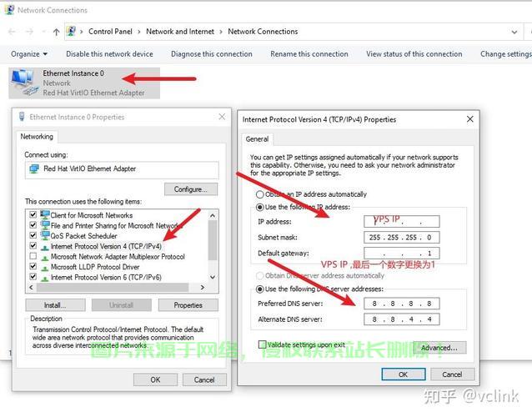Screen dimensions: 532x417
Task: Go back with the left arrow
Action: [x=12, y=32]
